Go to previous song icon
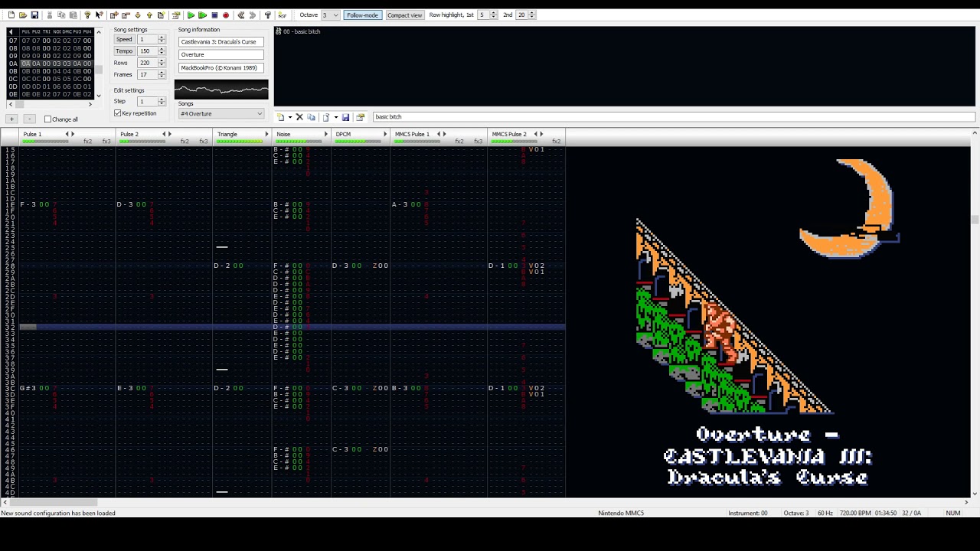Screen dimensions: 980x551 240,15
